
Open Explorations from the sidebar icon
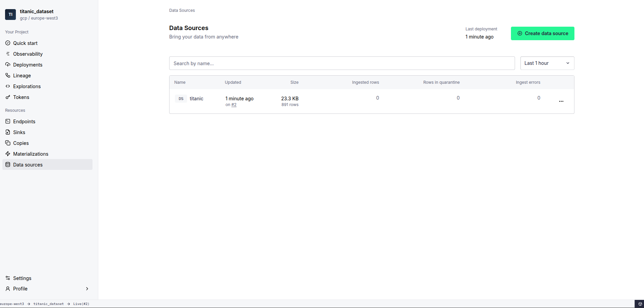click(x=8, y=86)
